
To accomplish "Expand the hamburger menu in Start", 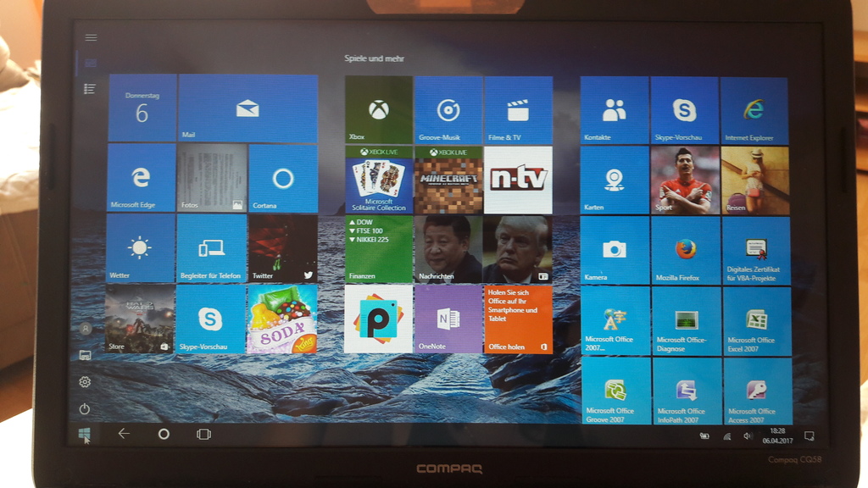I will click(91, 37).
